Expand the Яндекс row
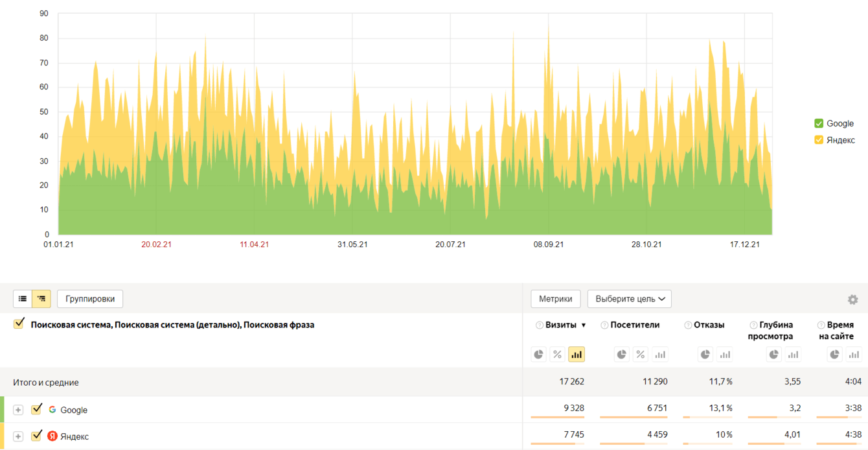Image resolution: width=868 pixels, height=450 pixels. pos(18,436)
